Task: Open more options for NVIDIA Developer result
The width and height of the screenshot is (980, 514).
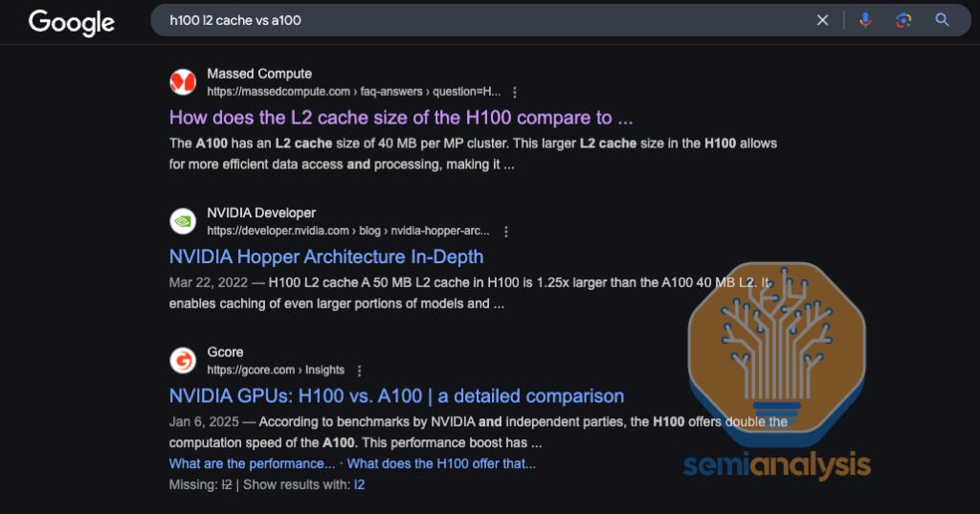Action: (506, 232)
